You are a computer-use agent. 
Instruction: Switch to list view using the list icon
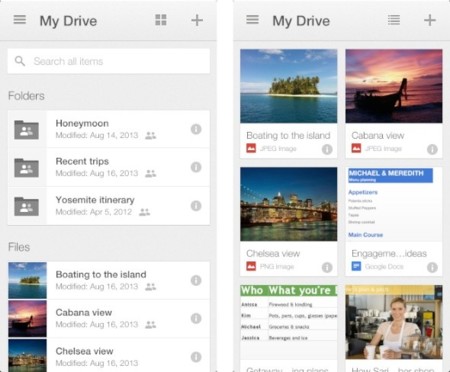394,20
